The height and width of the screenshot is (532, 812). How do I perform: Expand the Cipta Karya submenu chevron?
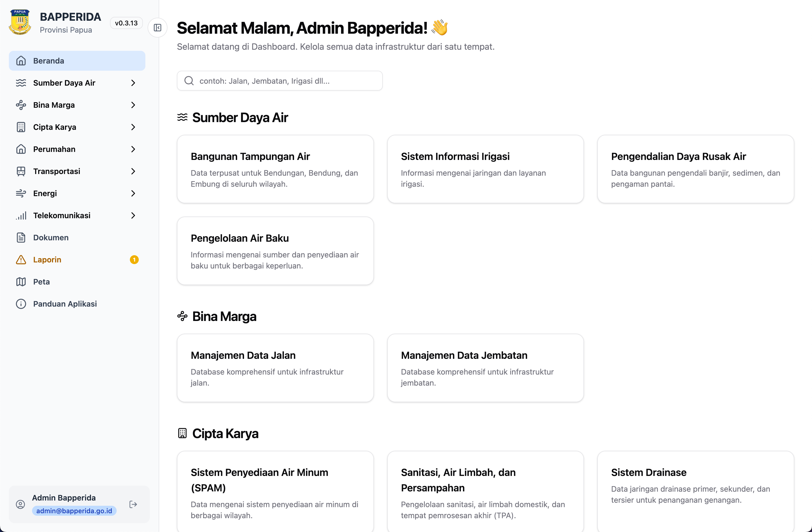(133, 127)
